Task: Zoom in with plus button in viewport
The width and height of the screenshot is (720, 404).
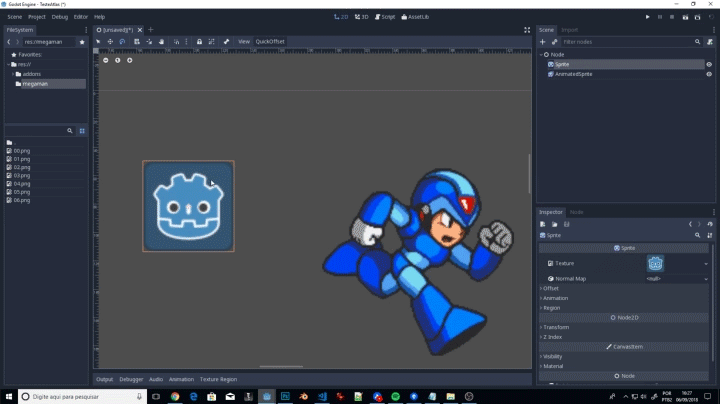Action: (x=129, y=60)
